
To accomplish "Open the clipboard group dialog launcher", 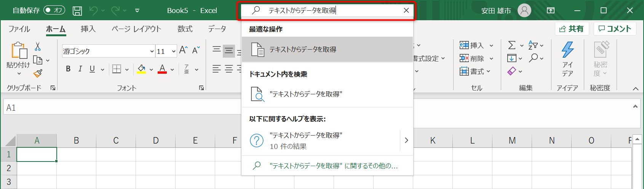I will (53, 88).
